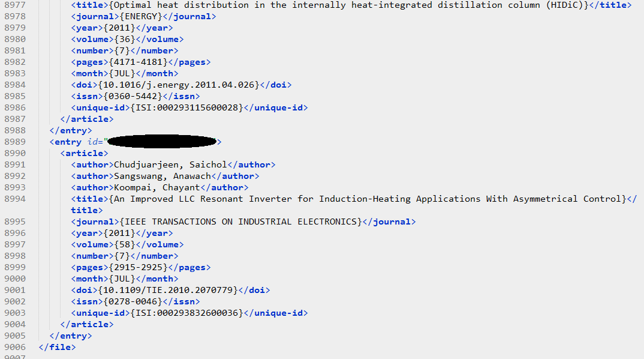The height and width of the screenshot is (359, 644).
Task: Click the entry id opening tag on line 8989
Action: click(x=136, y=142)
